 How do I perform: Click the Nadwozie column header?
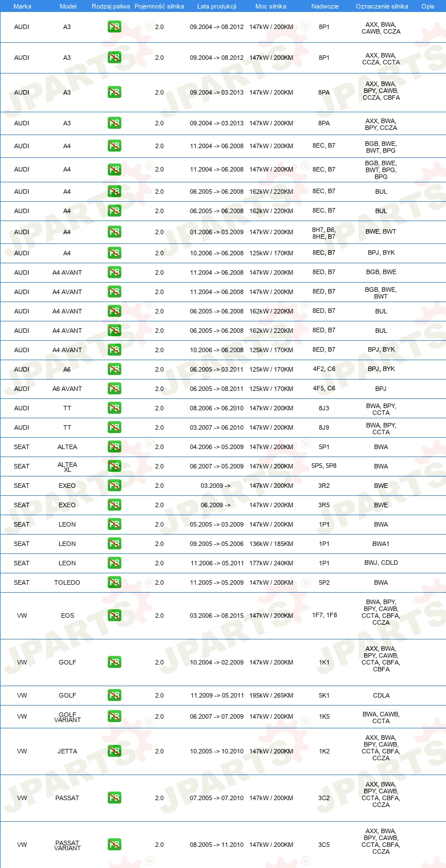pos(324,6)
